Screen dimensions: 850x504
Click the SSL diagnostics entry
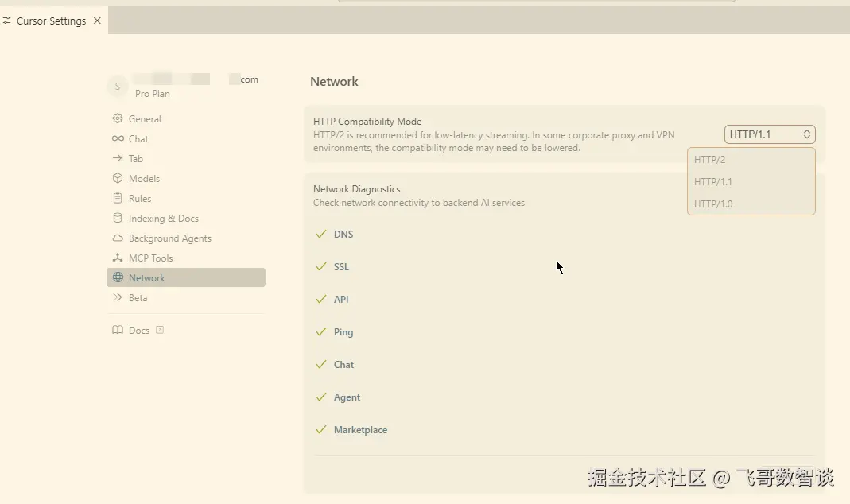pyautogui.click(x=342, y=266)
